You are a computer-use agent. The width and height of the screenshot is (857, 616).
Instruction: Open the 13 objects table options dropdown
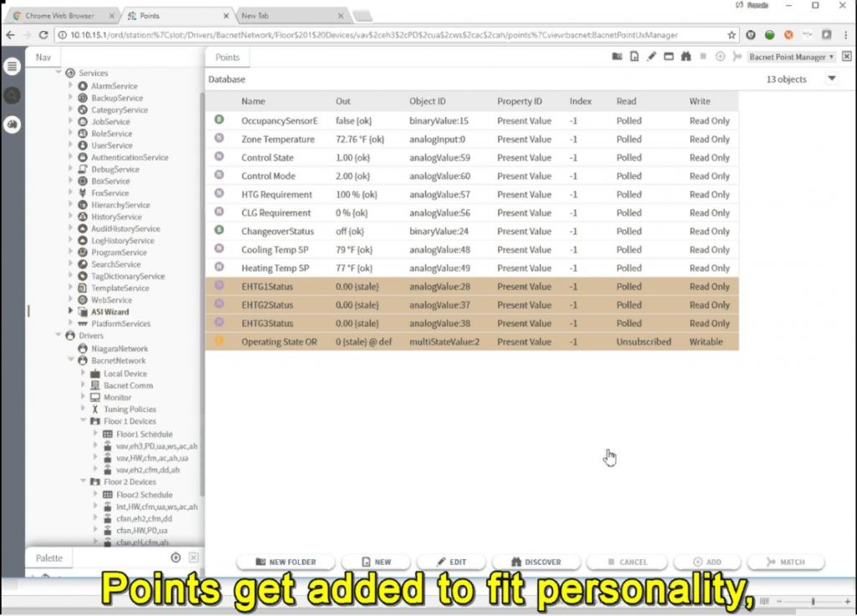(x=831, y=79)
